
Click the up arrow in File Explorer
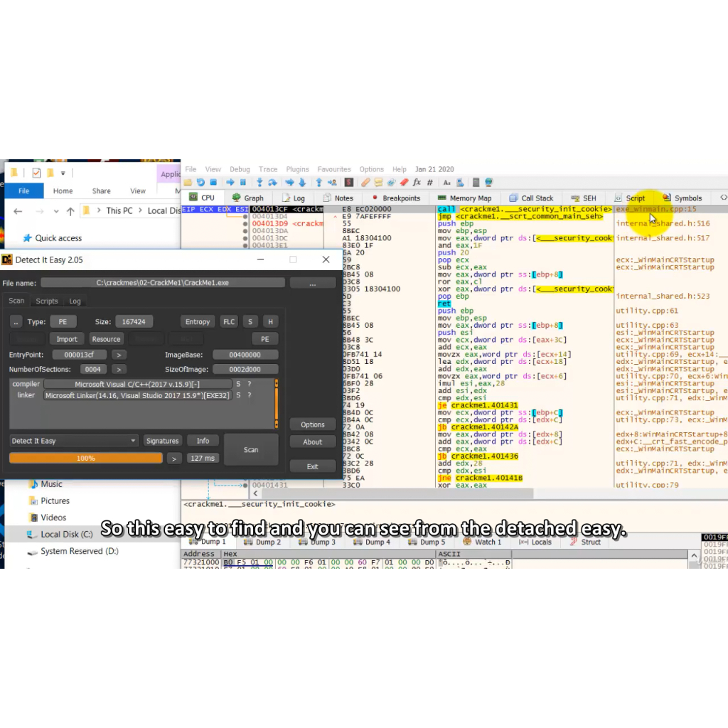(x=70, y=211)
